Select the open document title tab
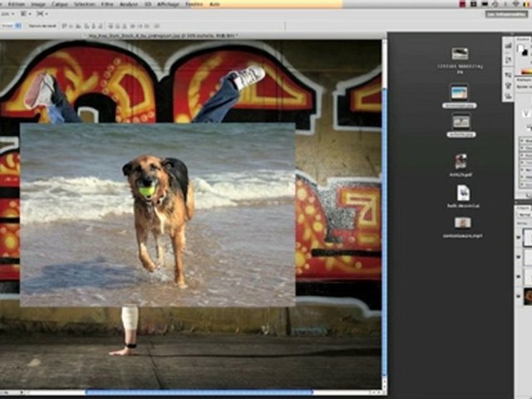This screenshot has width=532, height=399. [x=163, y=35]
